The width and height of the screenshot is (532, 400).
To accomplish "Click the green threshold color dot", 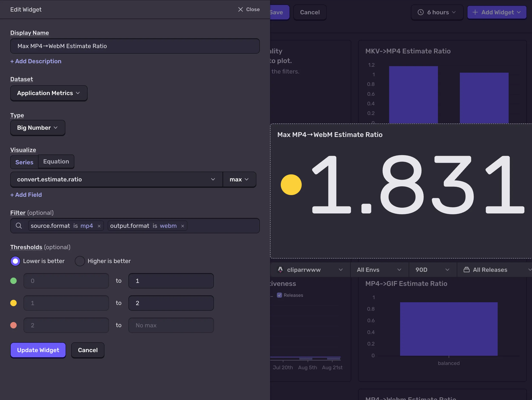I will 13,281.
